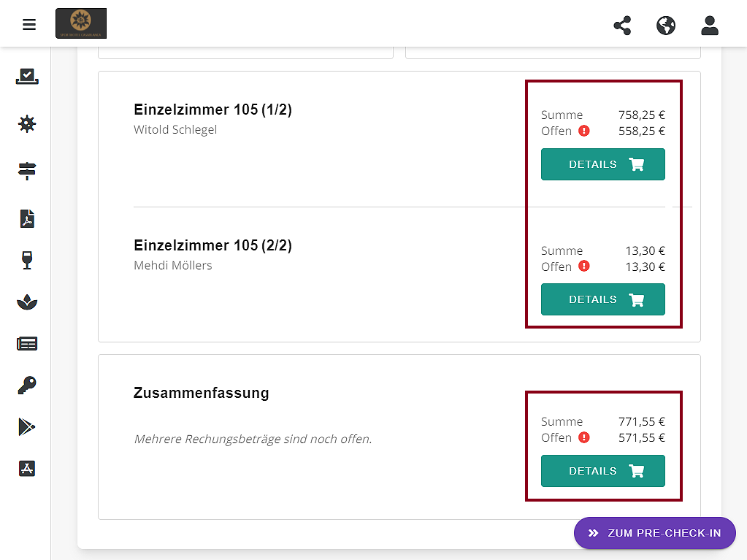Select the room key sidebar icon
747x560 pixels.
pos(26,386)
